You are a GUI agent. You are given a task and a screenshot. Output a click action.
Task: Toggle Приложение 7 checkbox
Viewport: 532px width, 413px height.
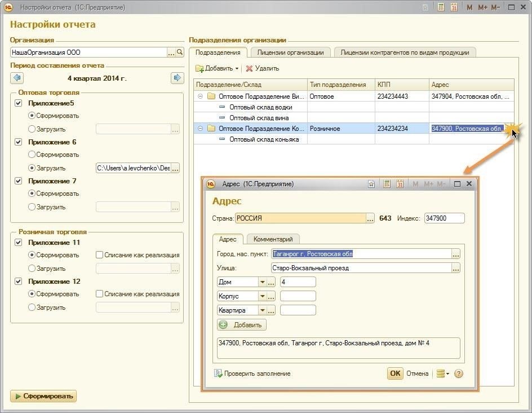tap(19, 181)
